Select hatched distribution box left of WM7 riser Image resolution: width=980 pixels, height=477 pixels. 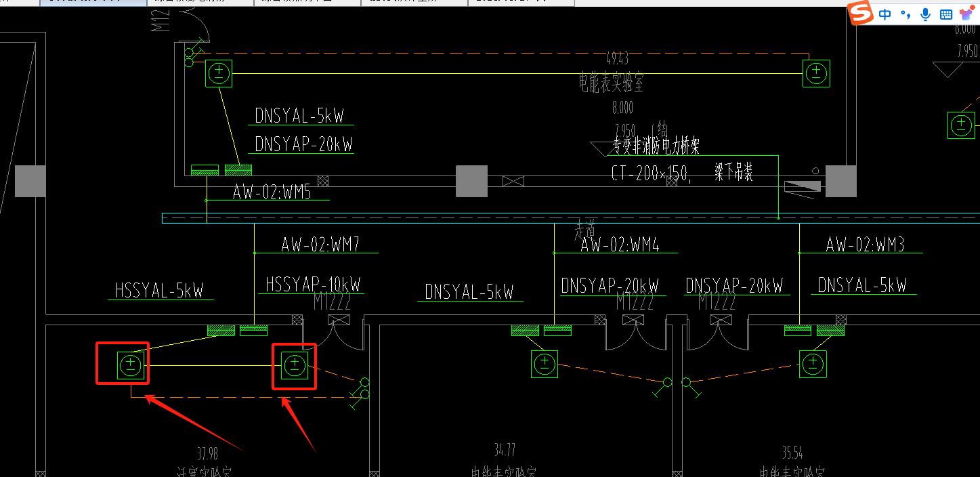click(x=221, y=330)
